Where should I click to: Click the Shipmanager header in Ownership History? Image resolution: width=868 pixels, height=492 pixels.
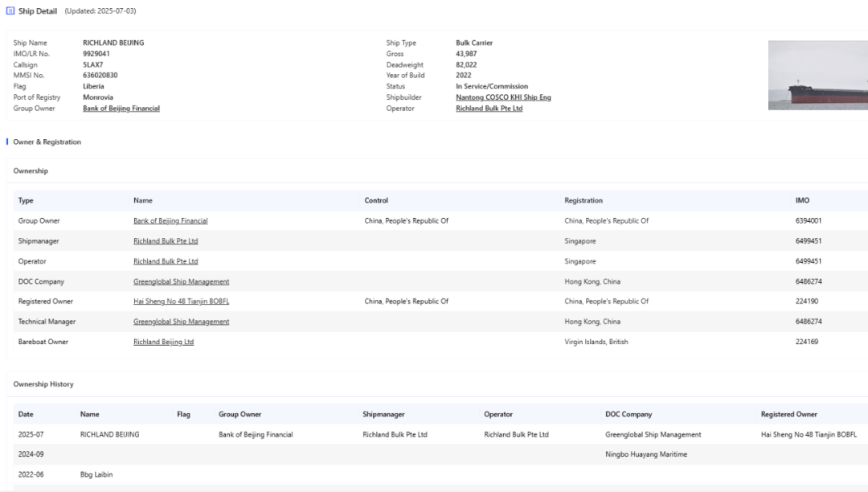(383, 414)
